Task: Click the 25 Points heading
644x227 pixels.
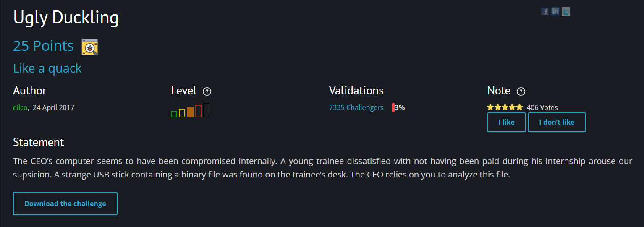Action: tap(43, 46)
